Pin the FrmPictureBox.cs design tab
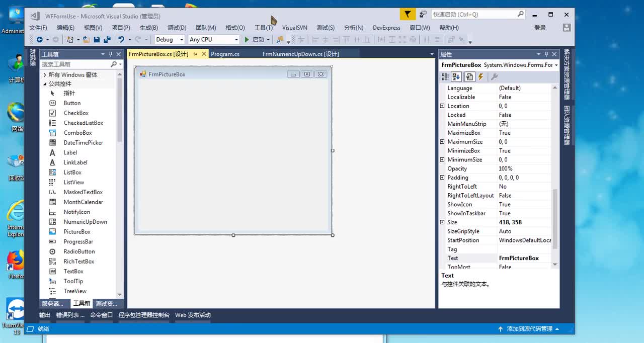 click(195, 54)
